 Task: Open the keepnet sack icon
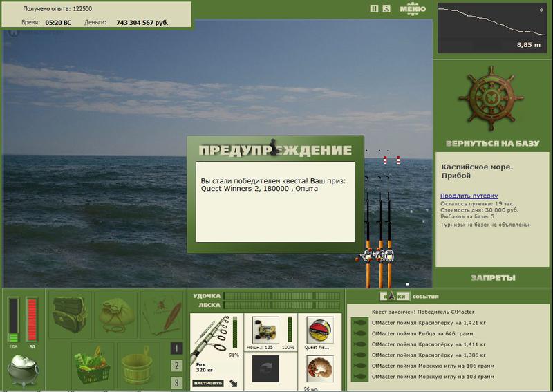(116, 315)
